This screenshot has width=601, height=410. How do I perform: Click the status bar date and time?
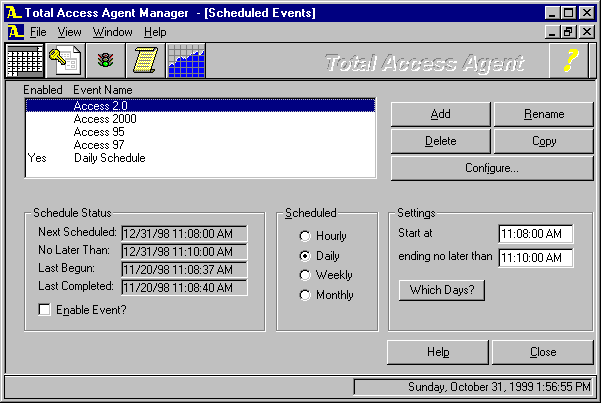click(473, 387)
